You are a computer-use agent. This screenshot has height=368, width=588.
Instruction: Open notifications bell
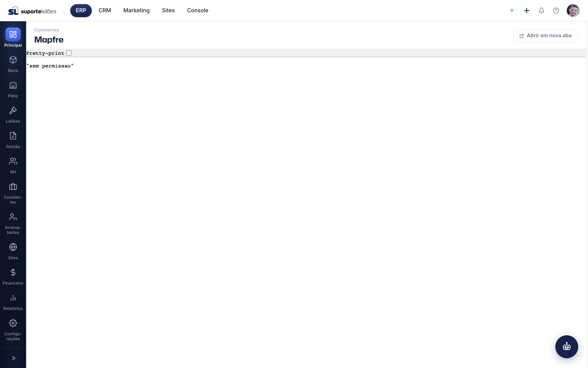[x=541, y=10]
